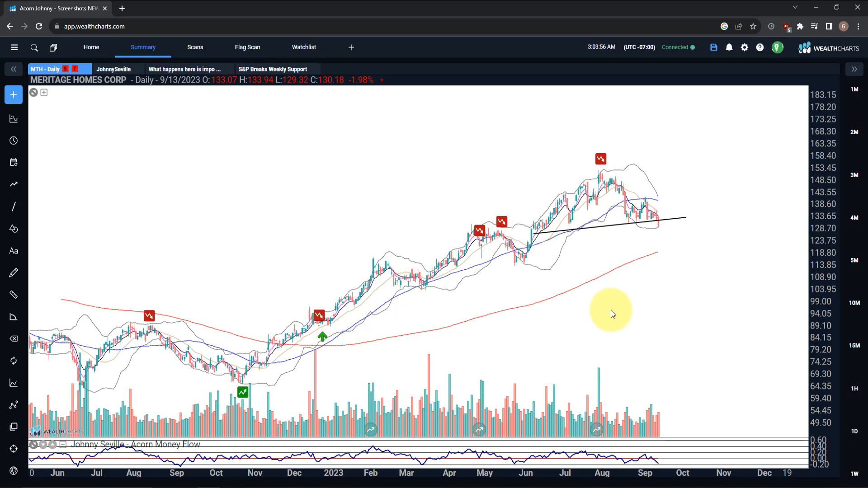Select the shapes drawing tool
868x488 pixels.
pos(14,229)
